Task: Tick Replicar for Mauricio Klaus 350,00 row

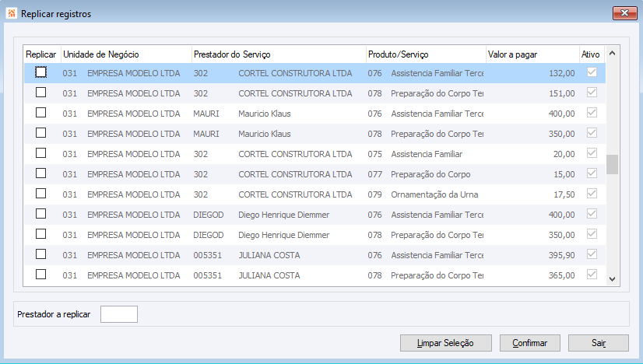Action: pos(40,133)
